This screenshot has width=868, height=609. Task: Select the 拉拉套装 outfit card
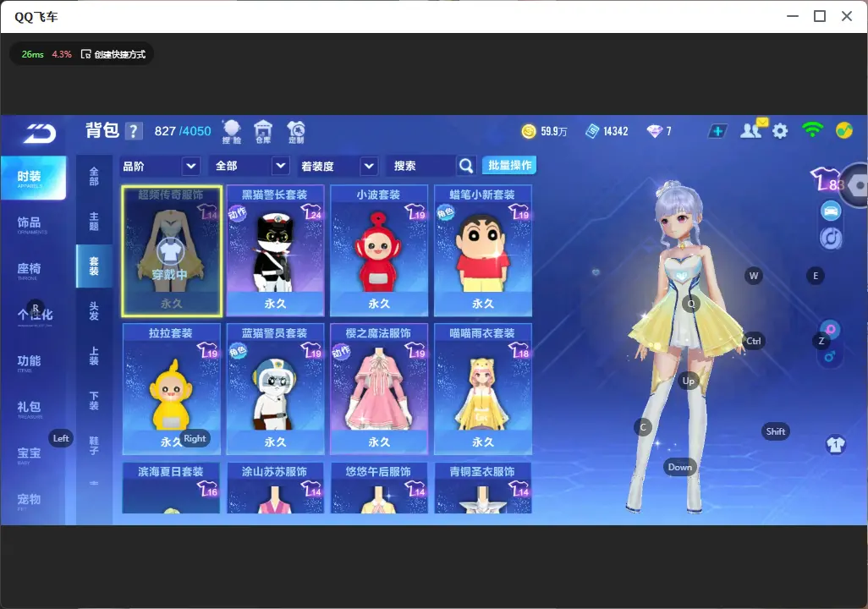(172, 389)
